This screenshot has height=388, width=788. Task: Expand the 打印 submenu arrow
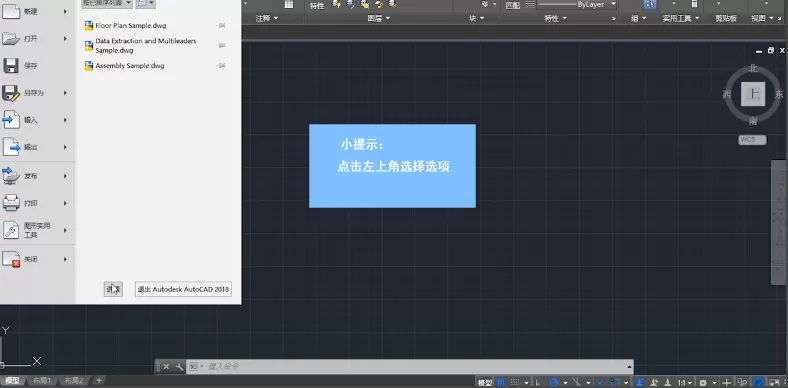pyautogui.click(x=65, y=204)
